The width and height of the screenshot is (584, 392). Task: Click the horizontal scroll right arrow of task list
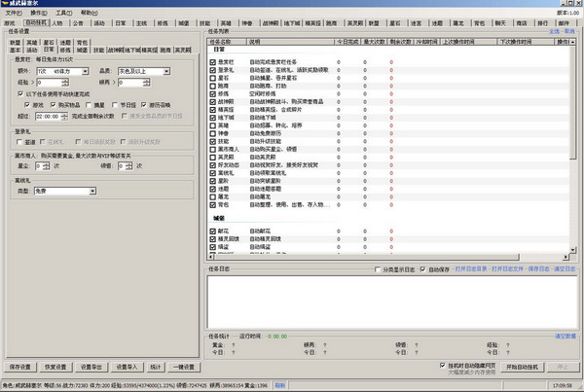coord(566,257)
